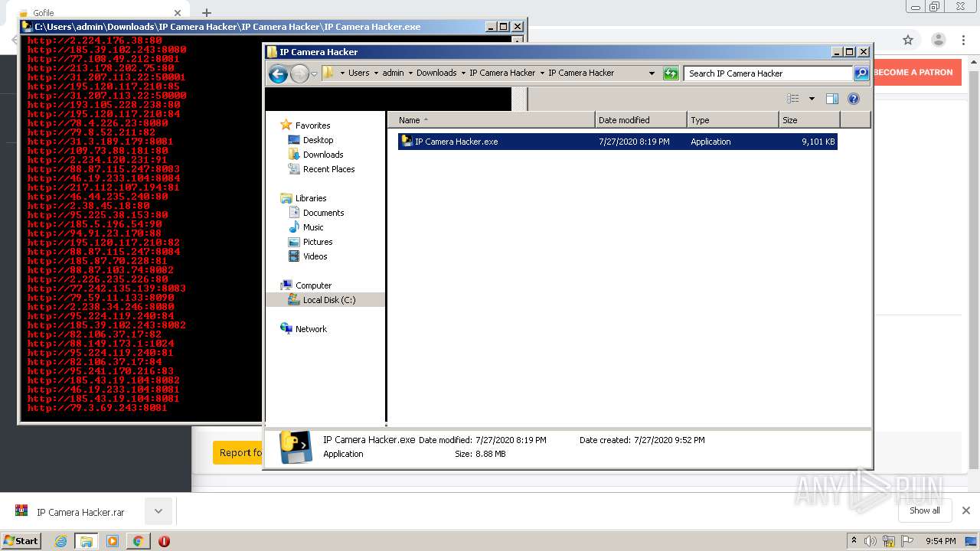The height and width of the screenshot is (551, 980).
Task: Click the Chrome bookmark star icon
Action: coord(908,40)
